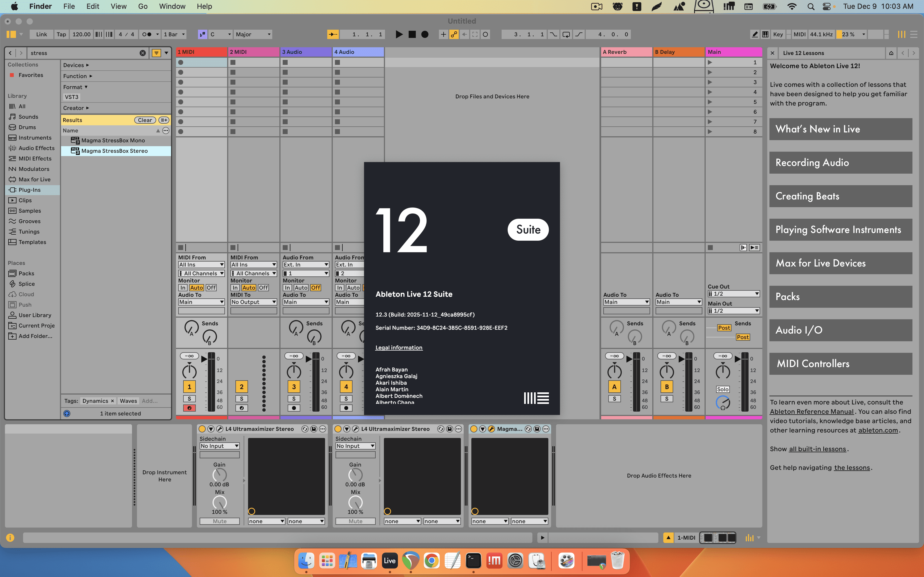Image resolution: width=924 pixels, height=577 pixels.
Task: Open the All Ins dropdown on 2 MIDI
Action: click(253, 264)
